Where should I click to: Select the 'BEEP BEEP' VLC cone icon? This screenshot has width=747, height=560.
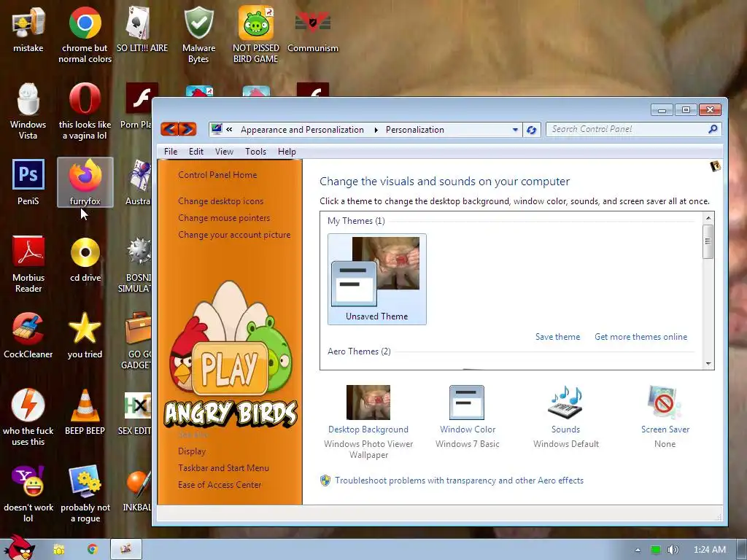(85, 413)
